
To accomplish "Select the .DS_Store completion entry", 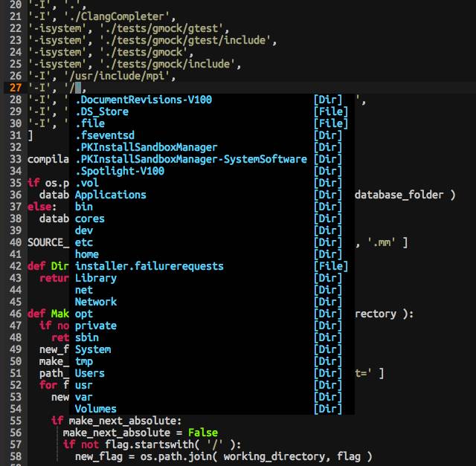I will [211, 111].
